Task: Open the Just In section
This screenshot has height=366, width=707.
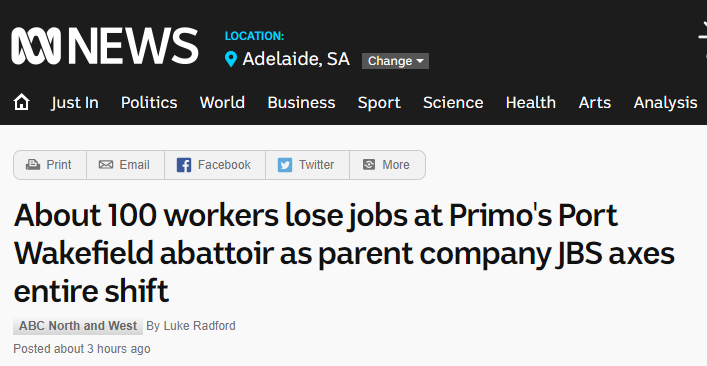Action: [75, 103]
